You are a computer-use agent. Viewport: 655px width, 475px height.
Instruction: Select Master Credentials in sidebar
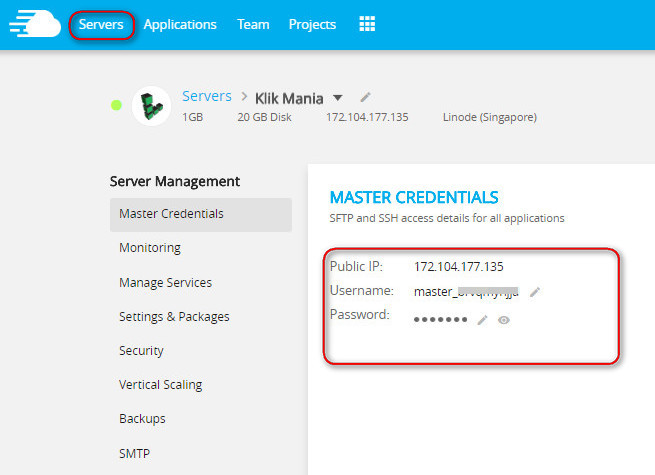(x=201, y=214)
